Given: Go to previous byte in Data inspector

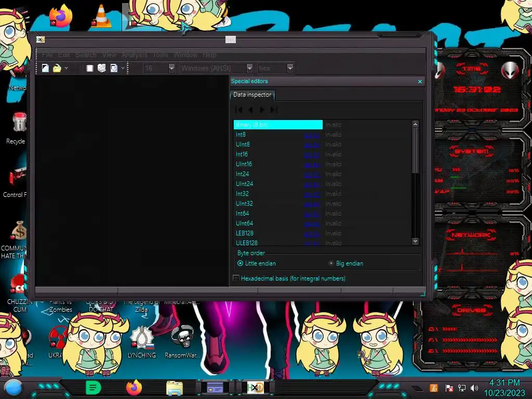Looking at the screenshot, I should click(x=250, y=110).
